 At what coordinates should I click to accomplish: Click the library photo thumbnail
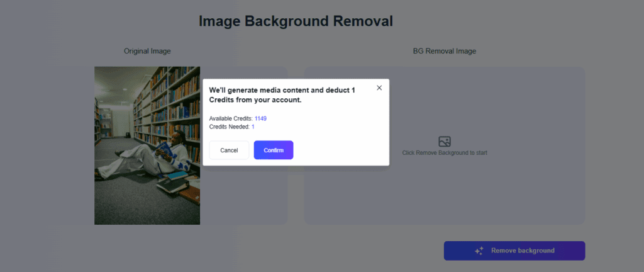[x=147, y=145]
